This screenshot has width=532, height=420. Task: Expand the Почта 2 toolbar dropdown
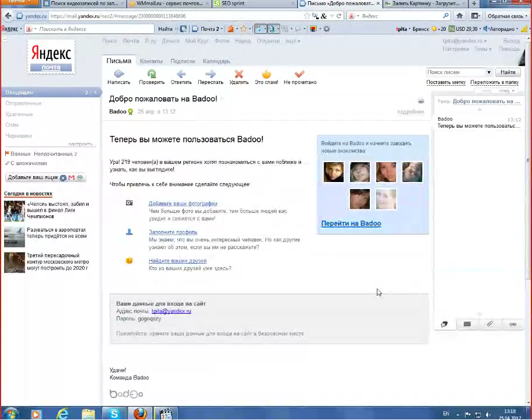click(x=222, y=29)
